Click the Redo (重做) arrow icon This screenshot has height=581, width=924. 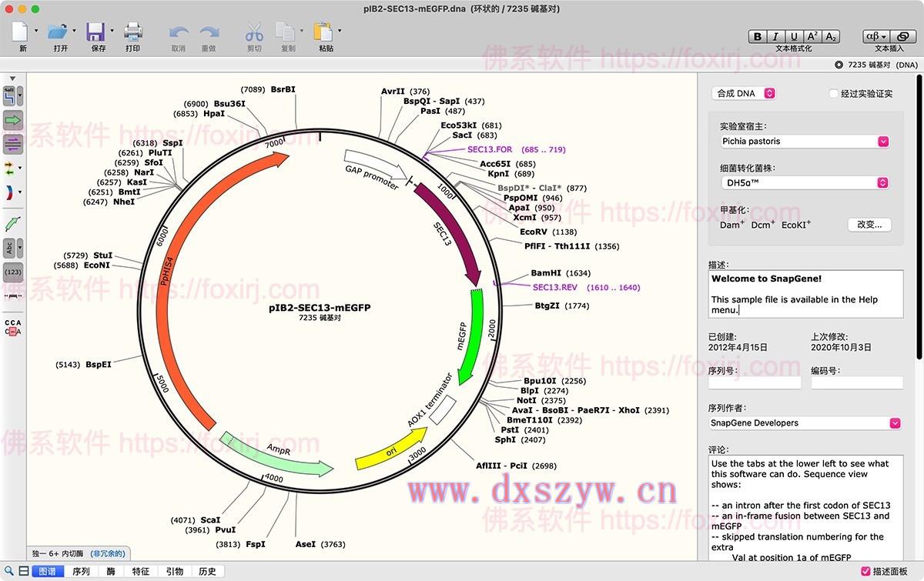tap(209, 32)
